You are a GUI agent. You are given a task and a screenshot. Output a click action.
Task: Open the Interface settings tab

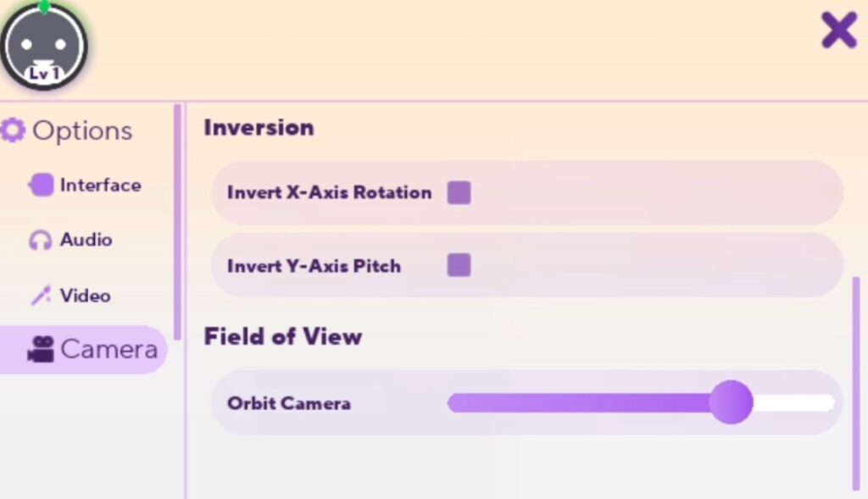(100, 185)
